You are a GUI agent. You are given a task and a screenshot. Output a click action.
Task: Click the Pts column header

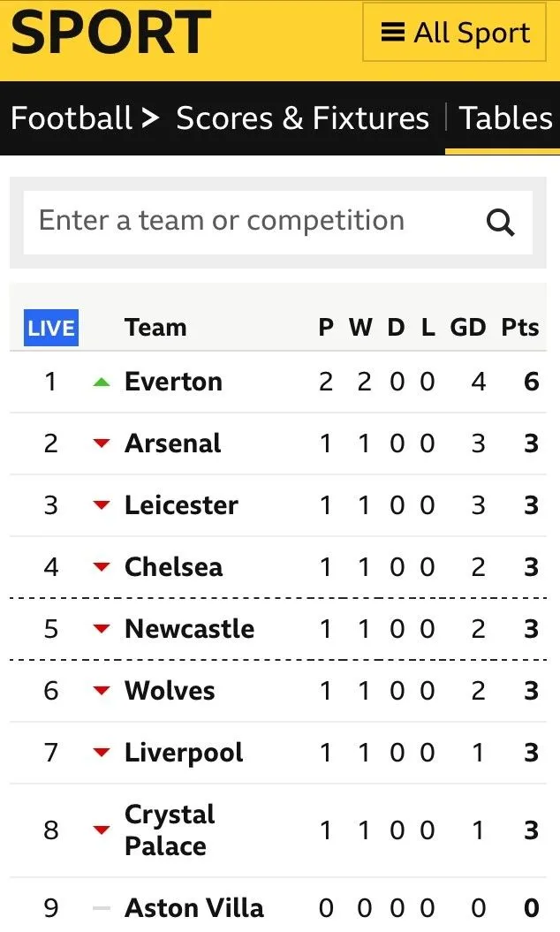pos(519,328)
